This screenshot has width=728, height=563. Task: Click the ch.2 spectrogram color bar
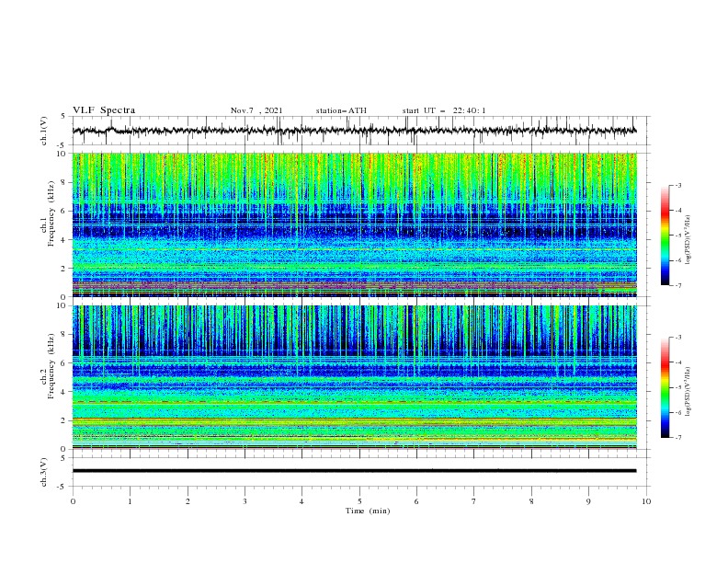click(x=665, y=387)
